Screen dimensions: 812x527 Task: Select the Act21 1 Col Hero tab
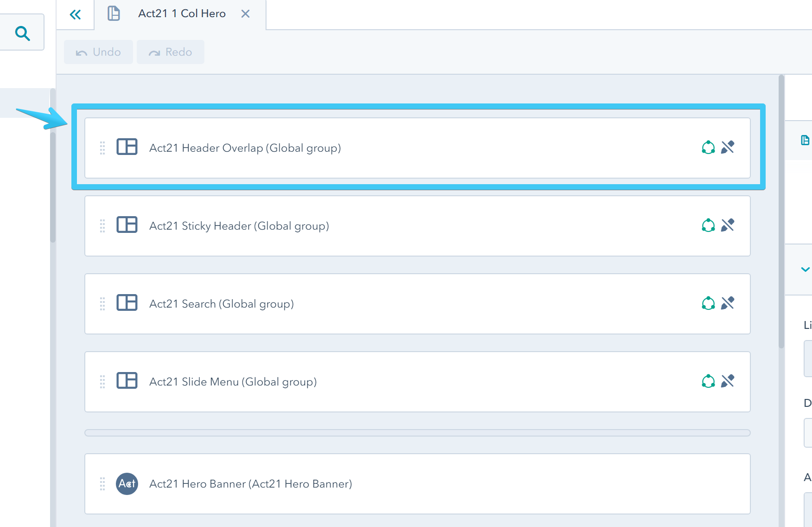click(x=181, y=14)
